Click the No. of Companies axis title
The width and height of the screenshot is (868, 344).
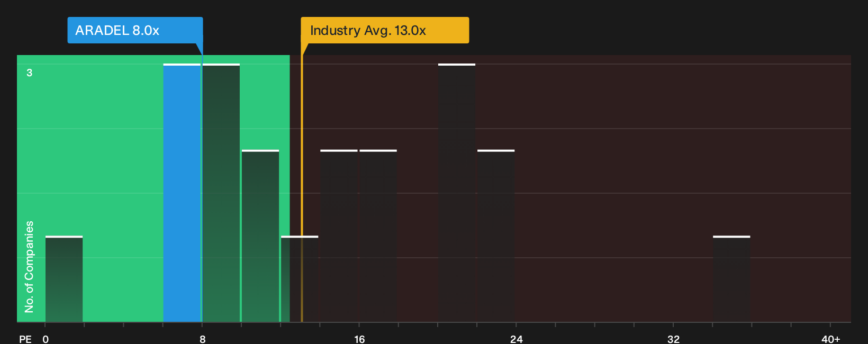(x=29, y=267)
